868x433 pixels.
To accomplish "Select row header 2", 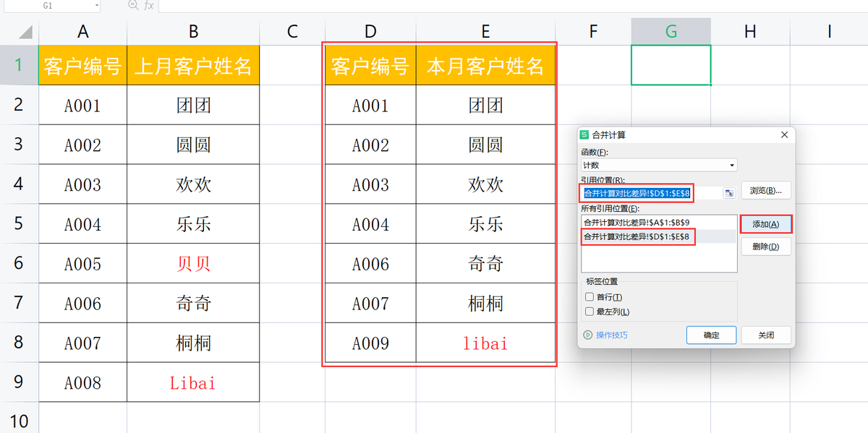I will click(x=20, y=105).
